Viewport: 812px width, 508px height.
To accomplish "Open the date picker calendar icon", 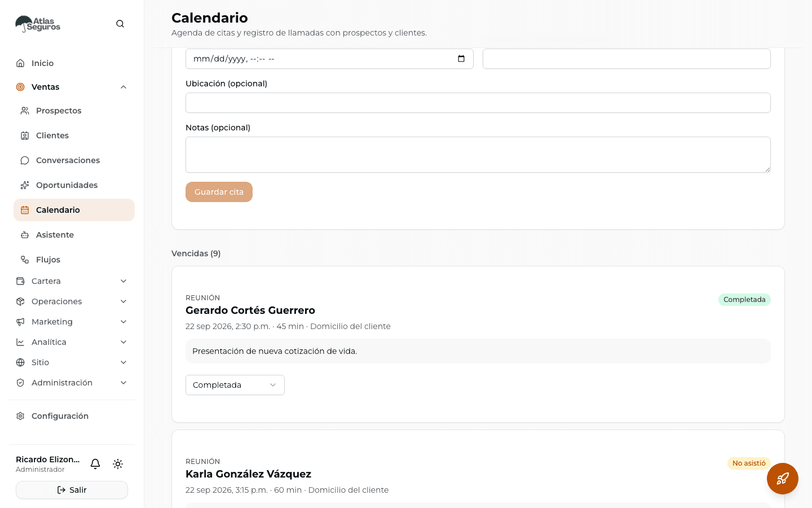I will click(x=461, y=59).
